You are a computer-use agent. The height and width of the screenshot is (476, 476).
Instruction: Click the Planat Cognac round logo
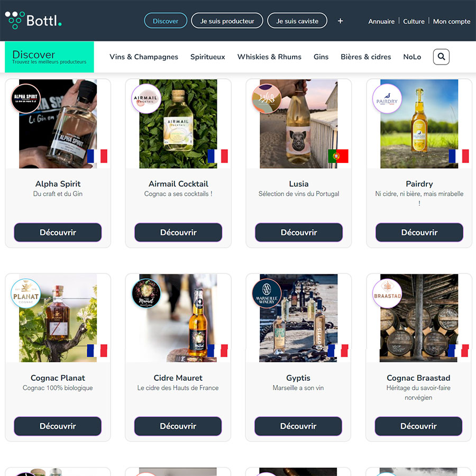click(26, 293)
